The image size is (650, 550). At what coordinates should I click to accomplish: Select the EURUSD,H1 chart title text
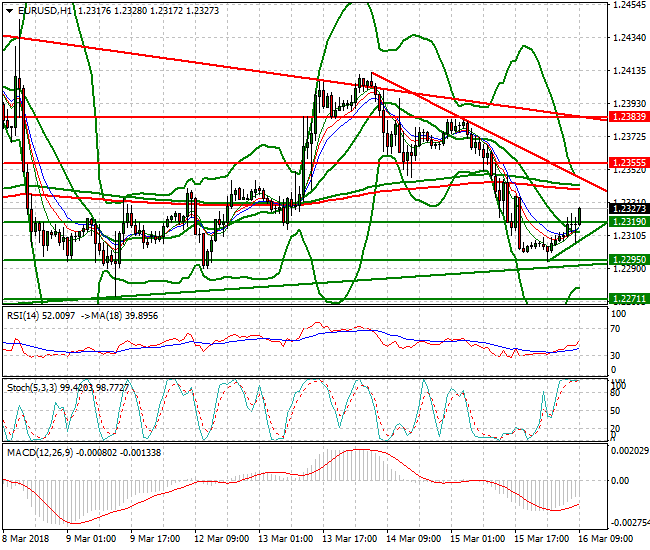(45, 11)
